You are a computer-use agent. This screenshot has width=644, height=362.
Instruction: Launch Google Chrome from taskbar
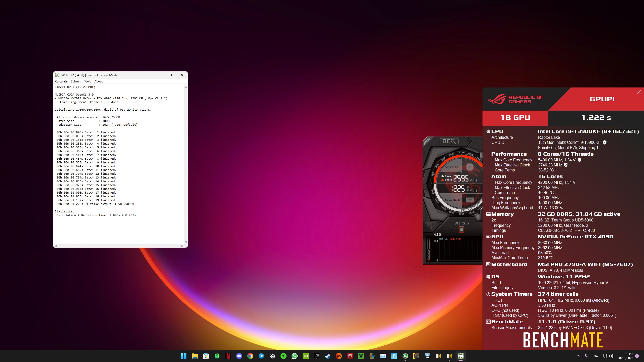click(250, 356)
